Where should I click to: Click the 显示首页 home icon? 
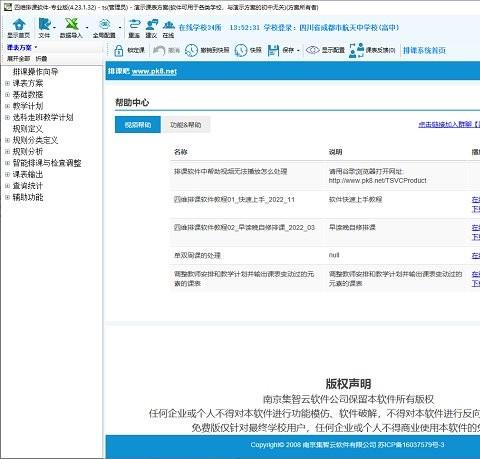click(x=19, y=25)
